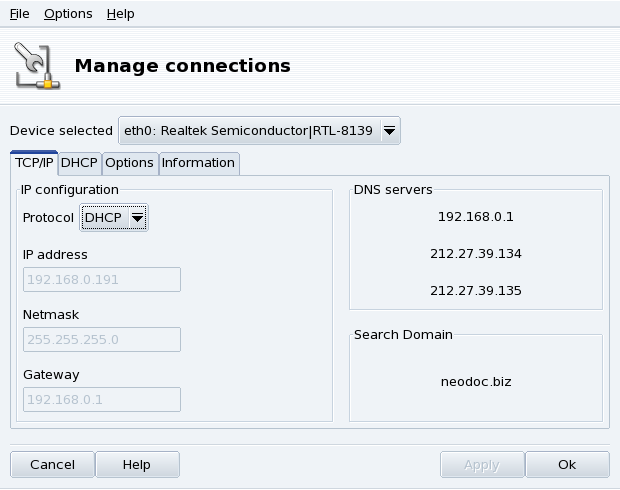Select DNS server 212.27.39.134

475,254
